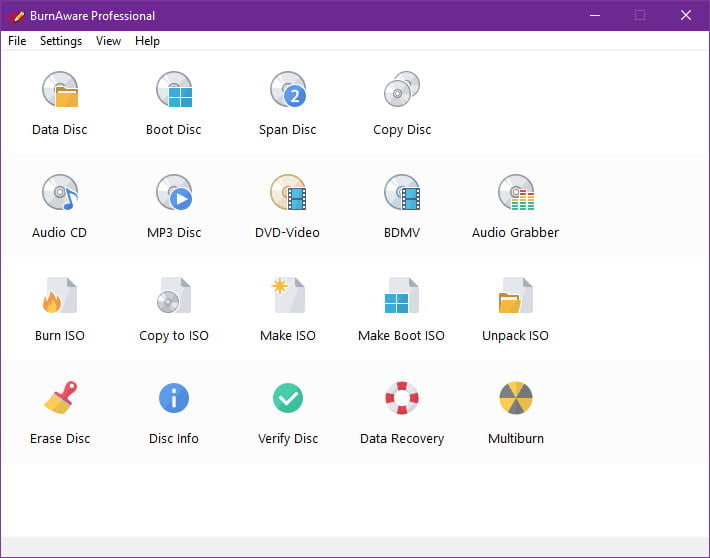Launch the Make Boot ISO icon

tap(402, 295)
